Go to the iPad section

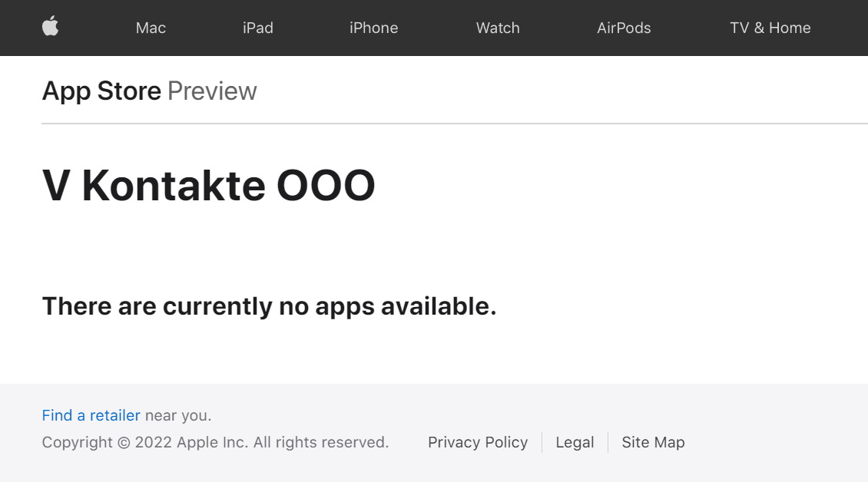[x=258, y=28]
